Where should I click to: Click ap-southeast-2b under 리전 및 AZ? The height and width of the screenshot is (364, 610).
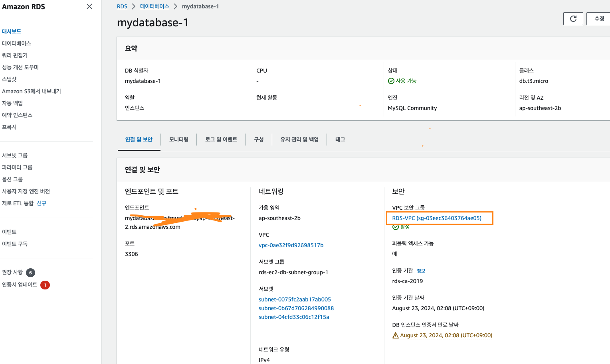pyautogui.click(x=540, y=108)
